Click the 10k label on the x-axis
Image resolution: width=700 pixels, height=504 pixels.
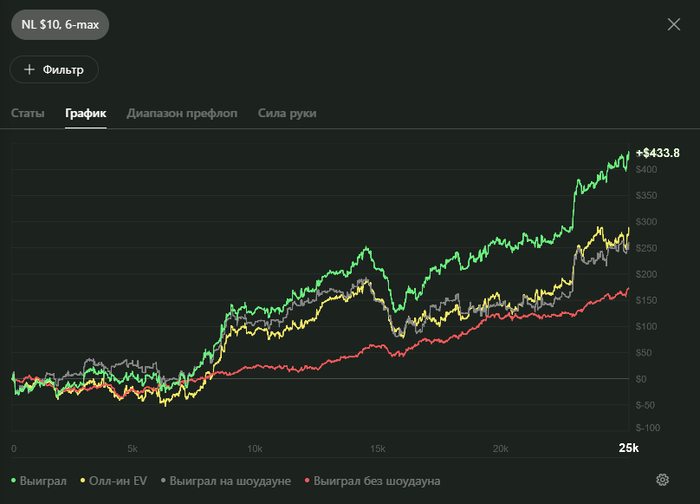255,449
